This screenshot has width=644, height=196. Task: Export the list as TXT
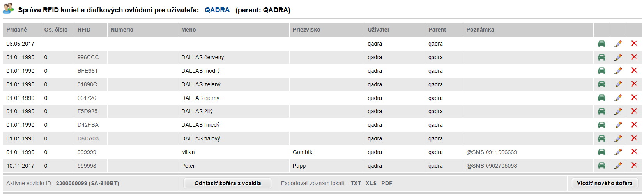tap(356, 183)
